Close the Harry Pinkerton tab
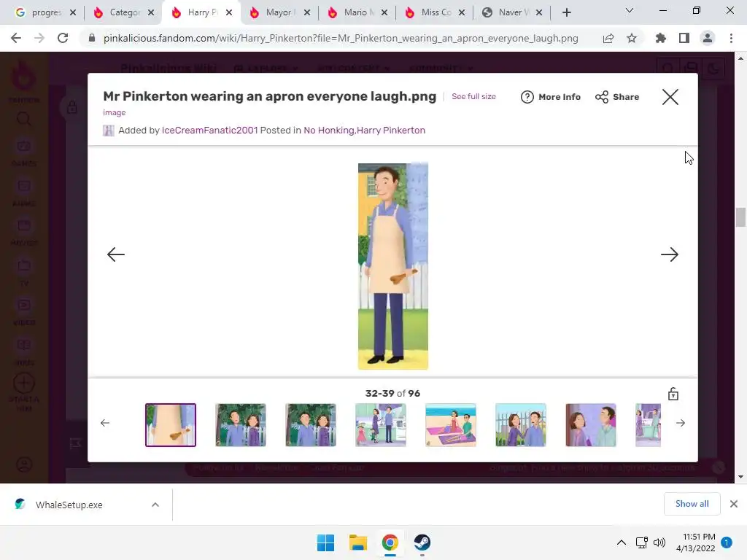The height and width of the screenshot is (560, 747). point(229,12)
